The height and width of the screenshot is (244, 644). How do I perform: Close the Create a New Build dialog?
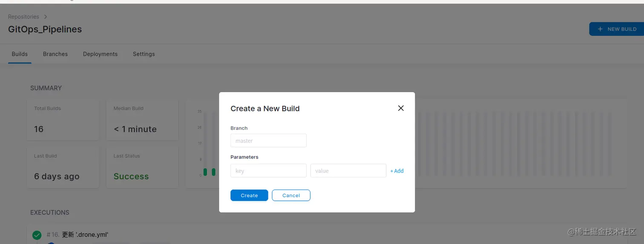(401, 108)
